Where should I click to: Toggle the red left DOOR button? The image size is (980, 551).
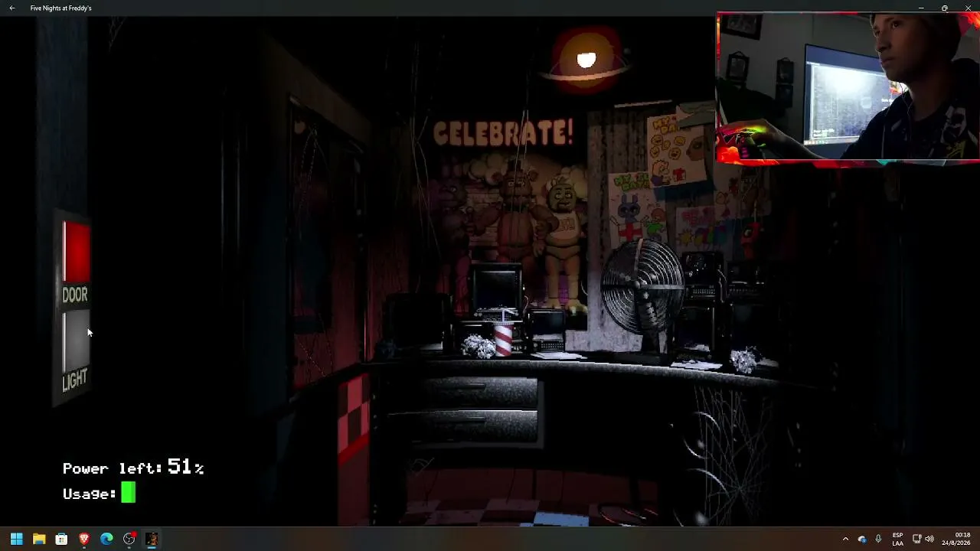pyautogui.click(x=76, y=253)
